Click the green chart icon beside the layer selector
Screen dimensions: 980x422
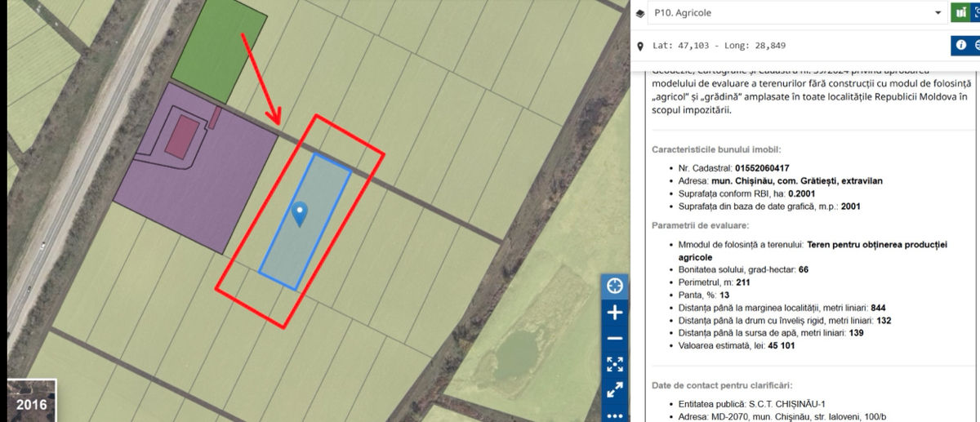tap(960, 13)
